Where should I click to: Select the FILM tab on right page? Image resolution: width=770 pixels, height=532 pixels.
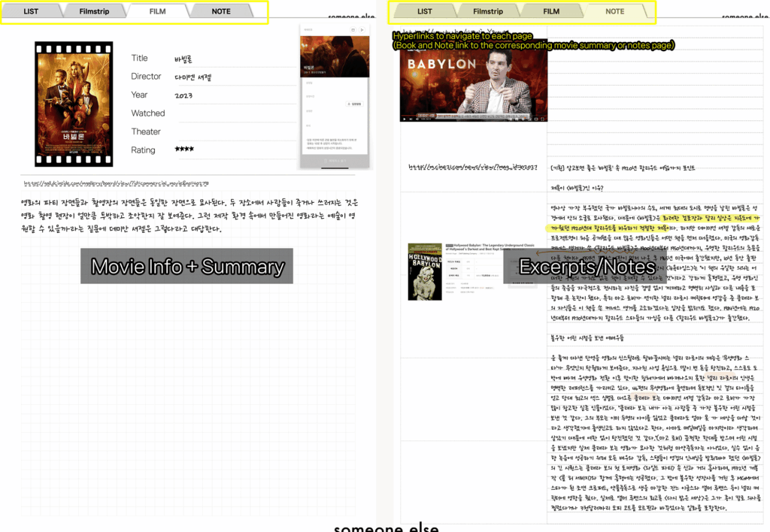pos(551,11)
